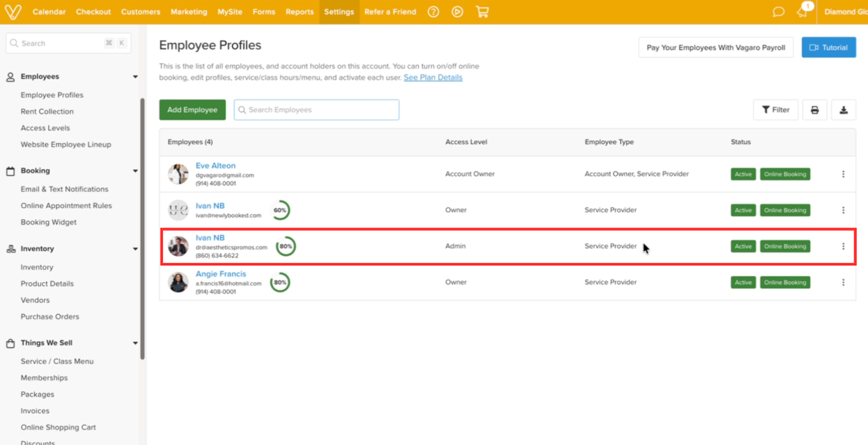Download the employee list

(x=844, y=110)
